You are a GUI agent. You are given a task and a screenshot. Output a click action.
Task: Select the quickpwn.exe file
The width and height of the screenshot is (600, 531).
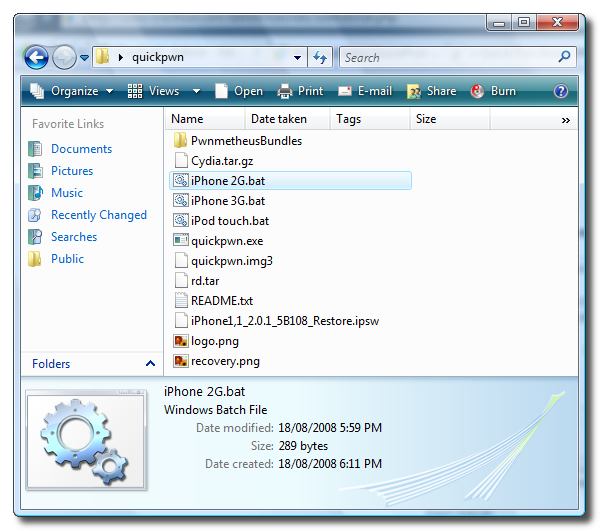[x=226, y=241]
